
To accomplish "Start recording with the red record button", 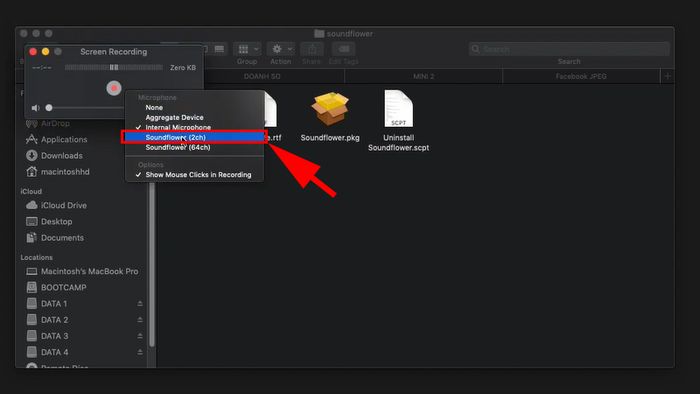I will [x=114, y=88].
